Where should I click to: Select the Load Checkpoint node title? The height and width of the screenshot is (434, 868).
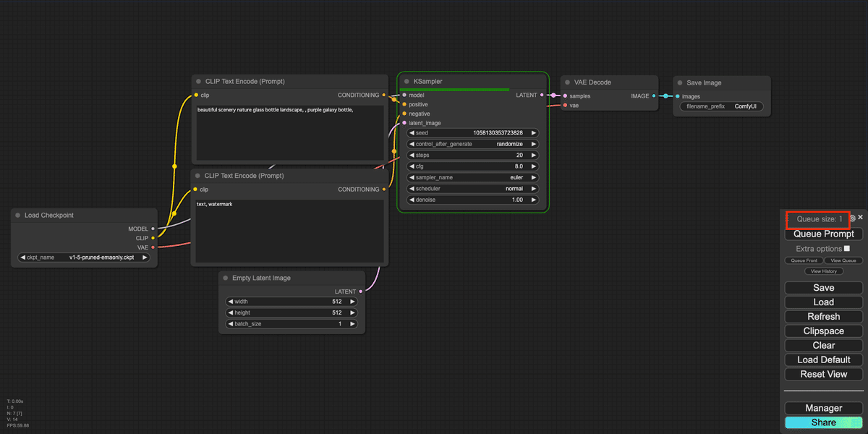click(49, 215)
